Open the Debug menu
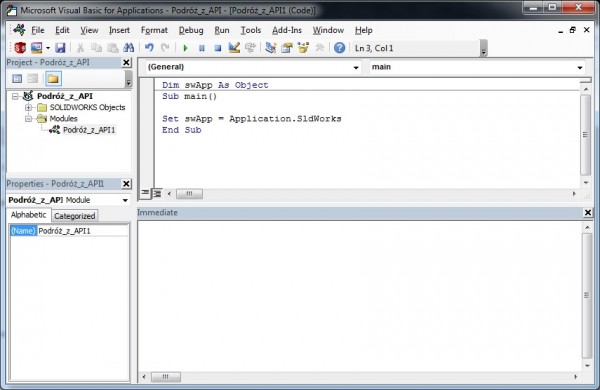 tap(191, 30)
